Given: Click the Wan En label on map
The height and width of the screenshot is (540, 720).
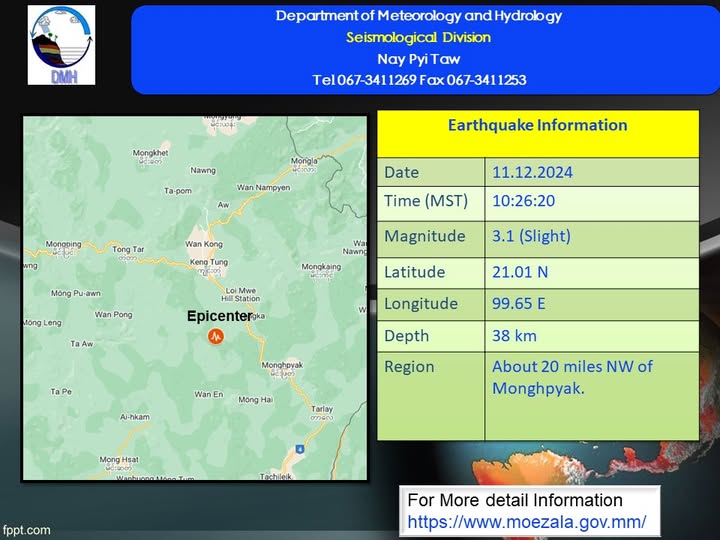Looking at the screenshot, I should (208, 394).
